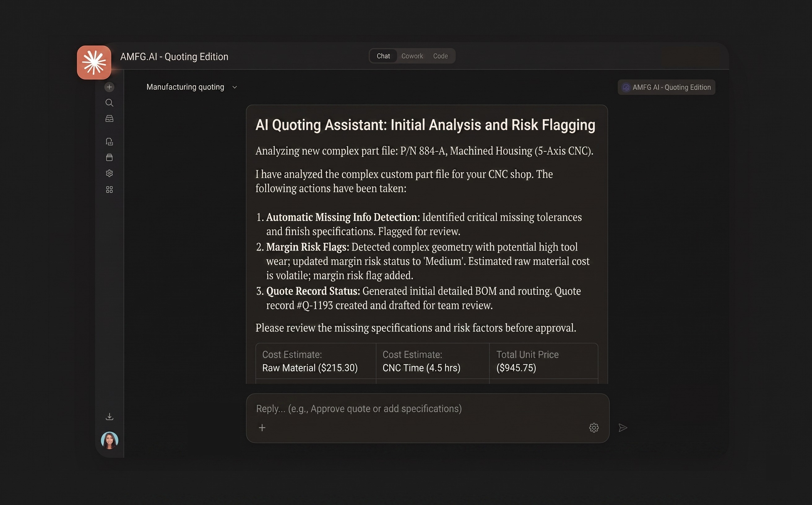The image size is (812, 505).
Task: Click the 'AMFG.AI - Quoting Edition' title
Action: point(174,57)
